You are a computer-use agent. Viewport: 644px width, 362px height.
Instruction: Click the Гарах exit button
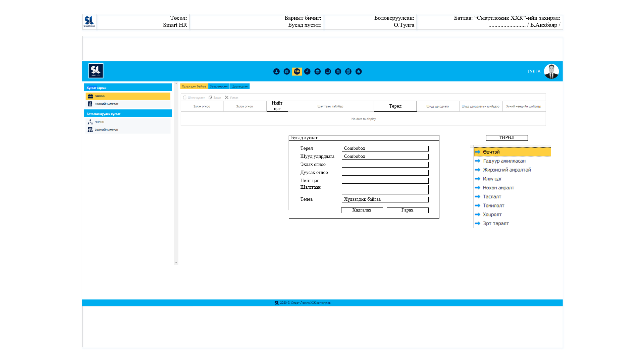tap(408, 210)
